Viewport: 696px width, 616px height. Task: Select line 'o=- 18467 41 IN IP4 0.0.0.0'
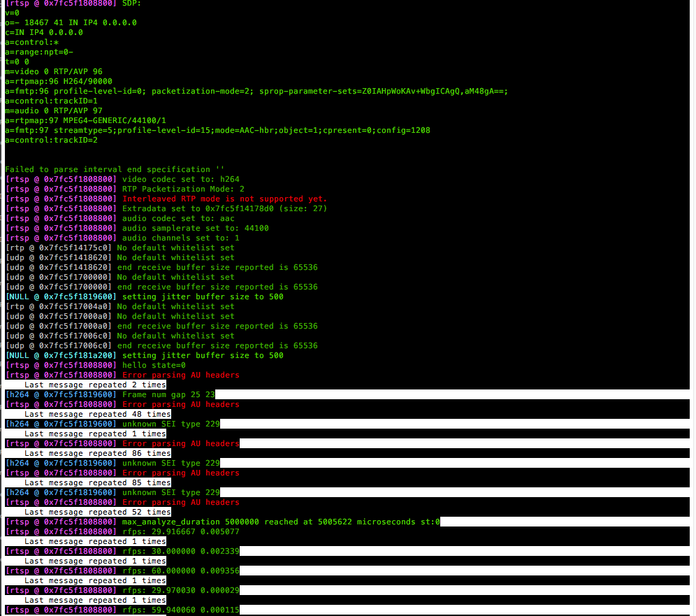tap(71, 22)
